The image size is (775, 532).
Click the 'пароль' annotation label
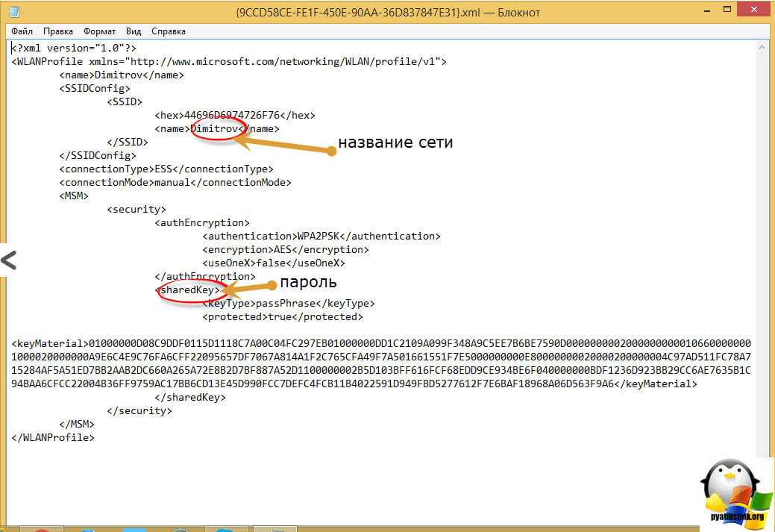(308, 283)
